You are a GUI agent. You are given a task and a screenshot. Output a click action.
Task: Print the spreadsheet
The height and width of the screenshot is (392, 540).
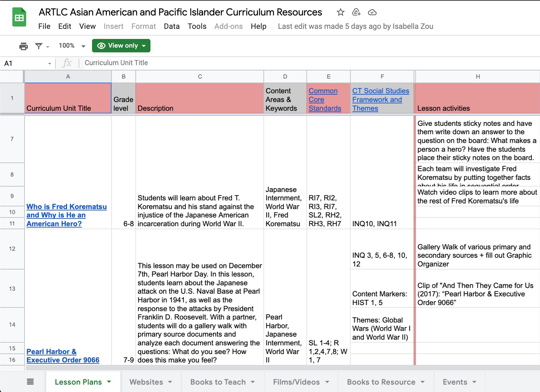tap(24, 46)
